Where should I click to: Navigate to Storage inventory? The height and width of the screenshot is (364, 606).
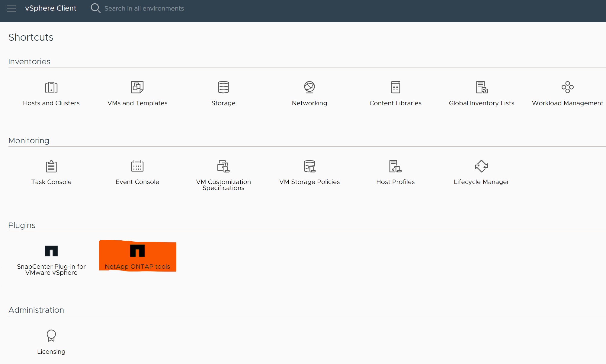point(223,92)
